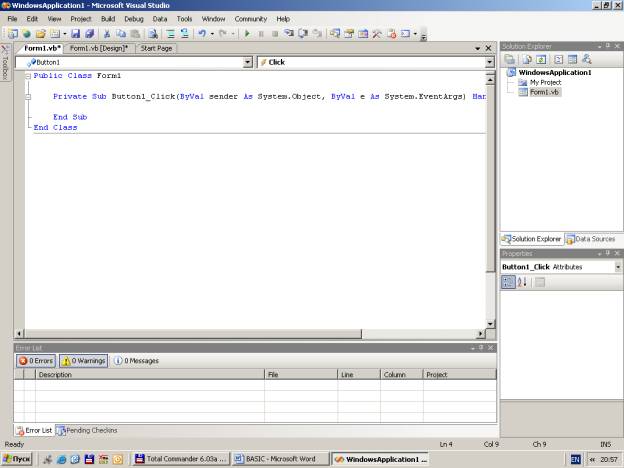The height and width of the screenshot is (468, 624).
Task: Collapse the Button1_Click sub region
Action: tap(28, 97)
